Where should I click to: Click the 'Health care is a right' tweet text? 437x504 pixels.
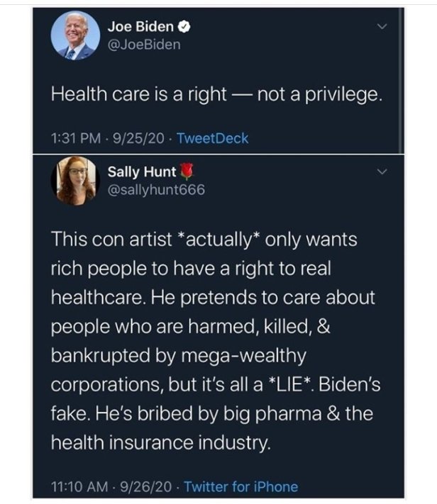point(218,95)
